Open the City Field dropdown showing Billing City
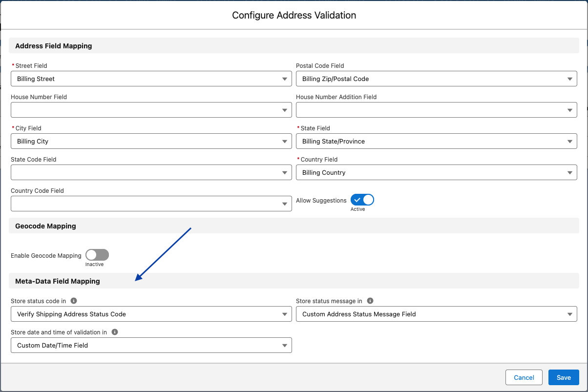 point(151,141)
